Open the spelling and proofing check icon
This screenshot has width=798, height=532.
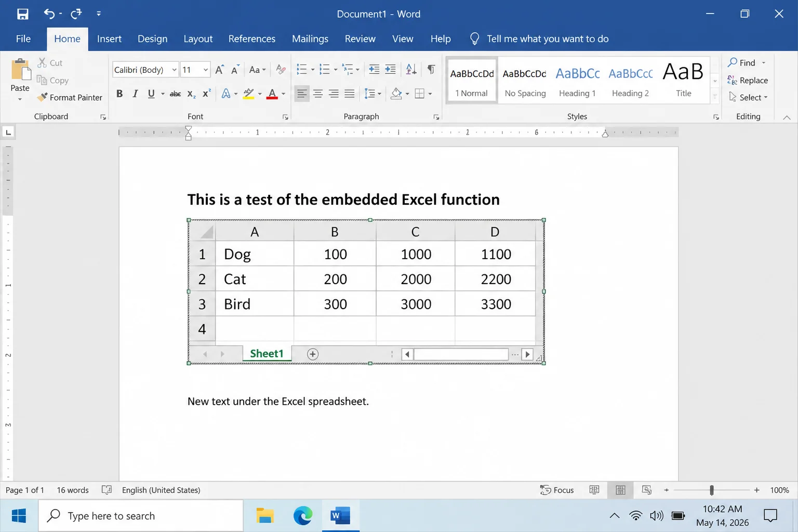[x=107, y=490]
